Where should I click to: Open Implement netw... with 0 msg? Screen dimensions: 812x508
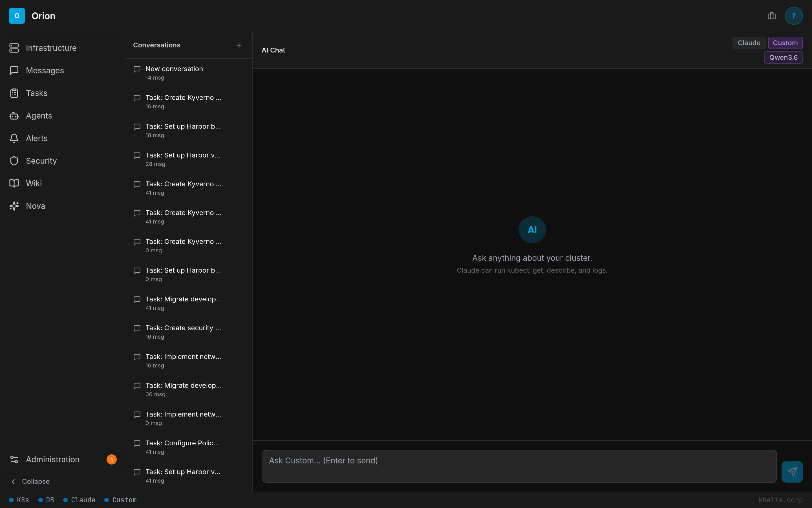pyautogui.click(x=189, y=418)
